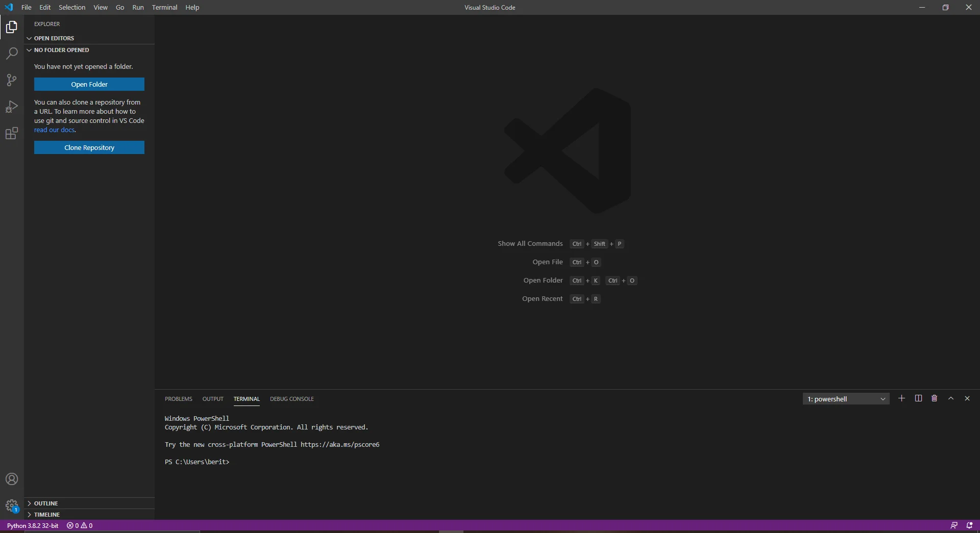The image size is (980, 533).
Task: Click the 'Open Recent' hint text
Action: [543, 299]
